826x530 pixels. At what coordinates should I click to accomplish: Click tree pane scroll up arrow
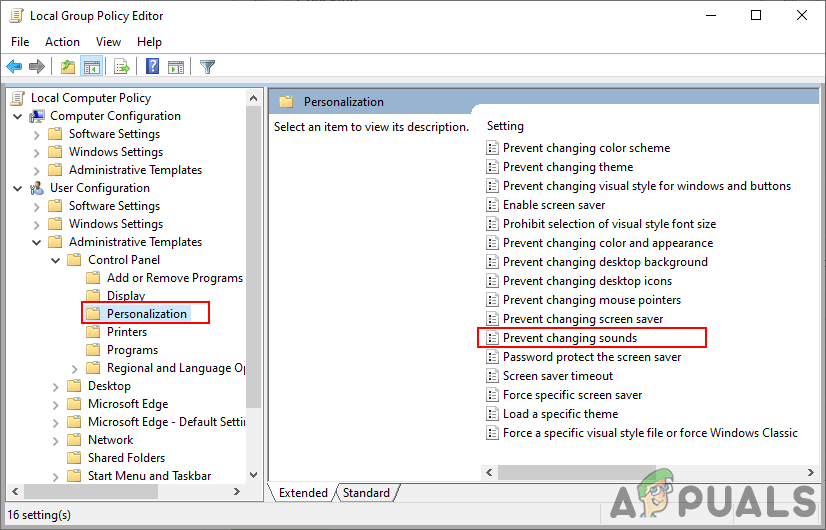pos(253,99)
